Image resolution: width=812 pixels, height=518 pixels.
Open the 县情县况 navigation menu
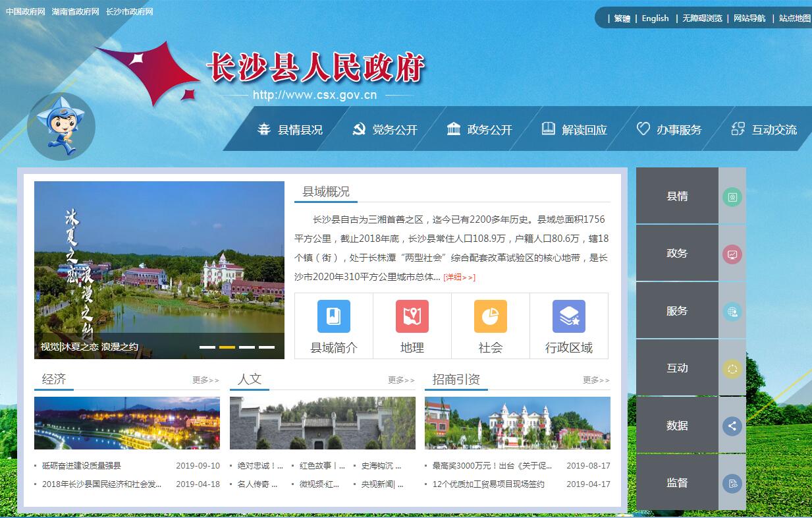[300, 130]
